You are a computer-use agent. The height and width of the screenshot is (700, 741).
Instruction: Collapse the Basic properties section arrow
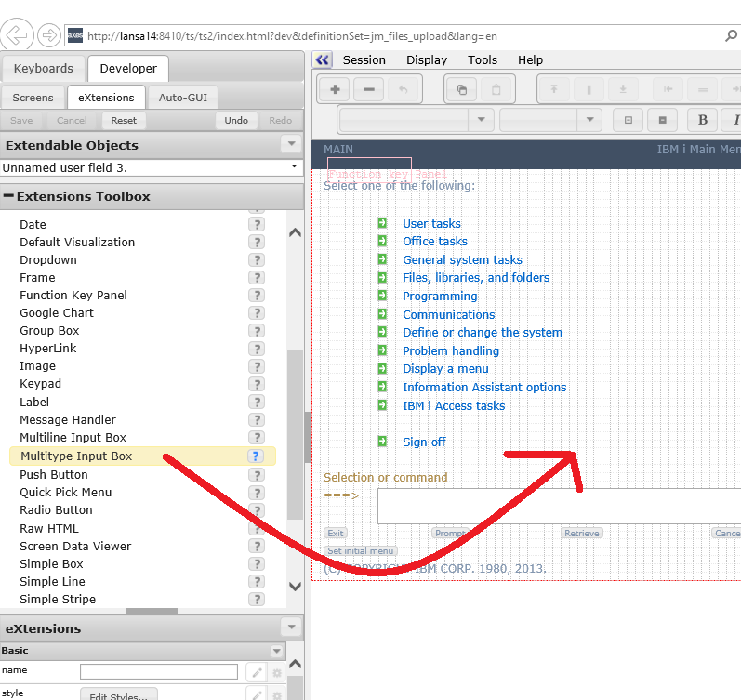(276, 651)
